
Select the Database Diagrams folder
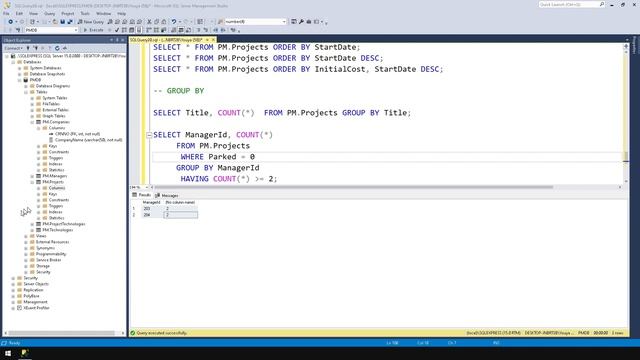[x=53, y=86]
